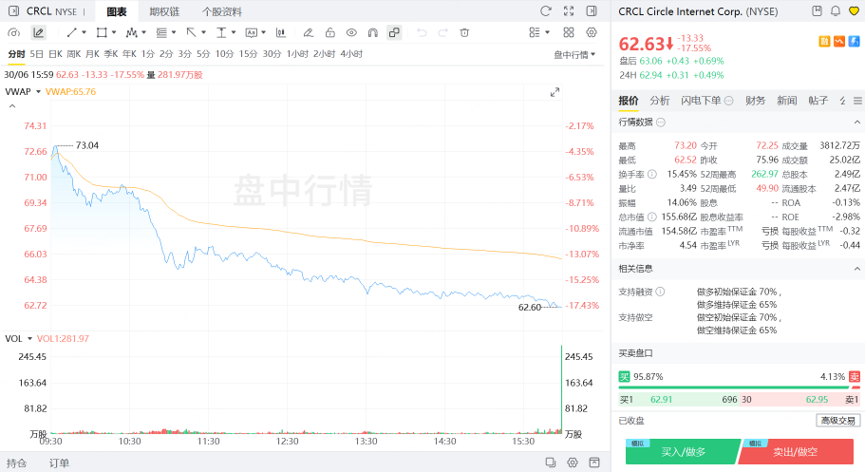Screen dimensions: 865x472
Task: Toggle drawings visibility eye icon
Action: [x=351, y=33]
